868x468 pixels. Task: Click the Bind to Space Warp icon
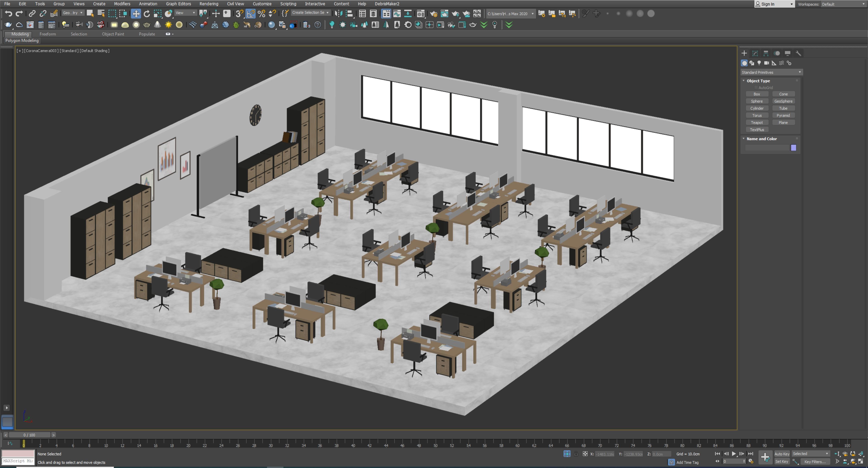pyautogui.click(x=54, y=14)
